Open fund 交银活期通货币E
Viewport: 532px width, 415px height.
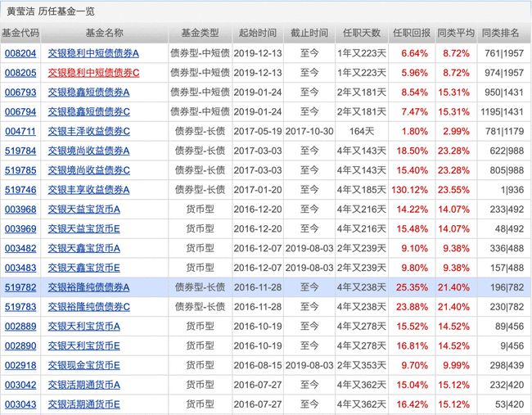83,404
